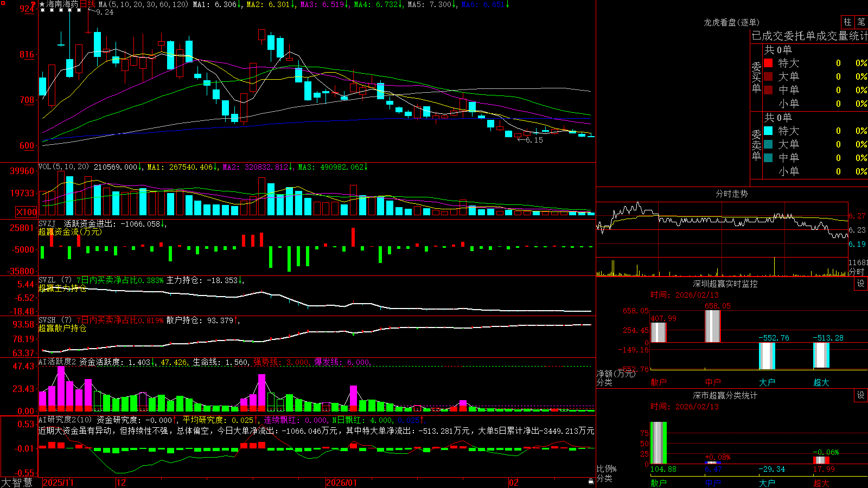Viewport: 868px width, 488px height.
Task: Click the red question mark help icon
Action: [x=34, y=4]
